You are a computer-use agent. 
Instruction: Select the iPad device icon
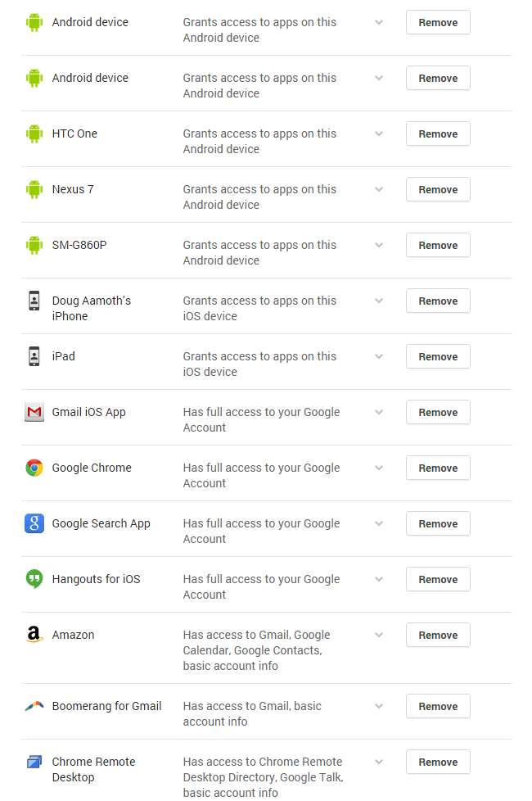point(34,356)
